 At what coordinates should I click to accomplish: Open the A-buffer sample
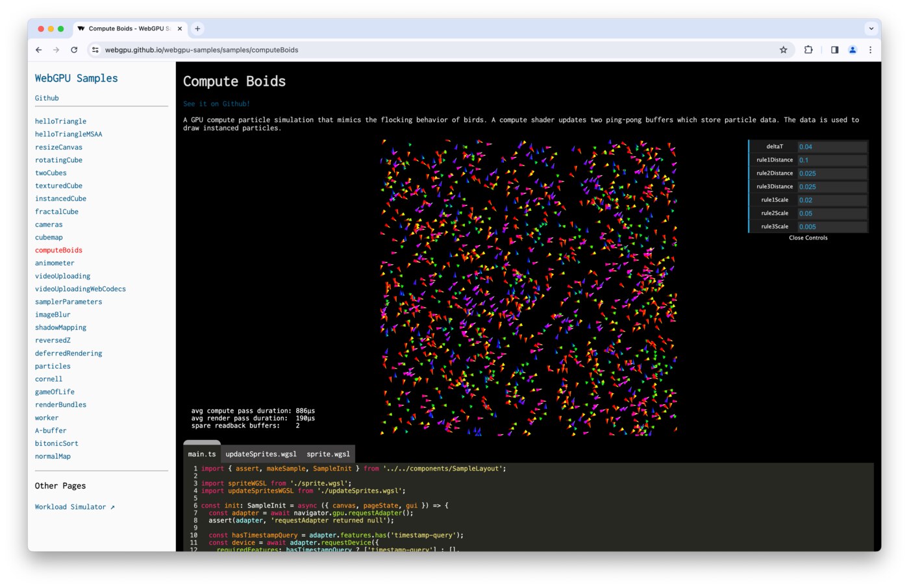tap(51, 431)
